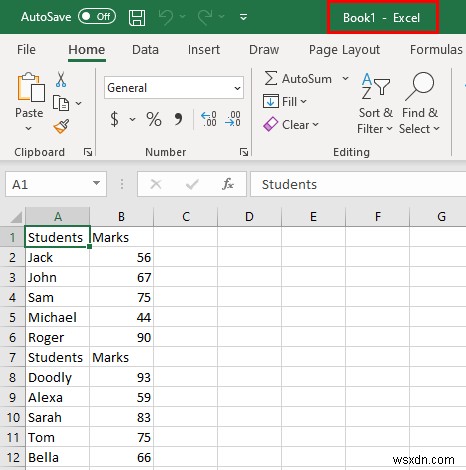
Task: Click cell with mark 90
Action: click(x=121, y=337)
